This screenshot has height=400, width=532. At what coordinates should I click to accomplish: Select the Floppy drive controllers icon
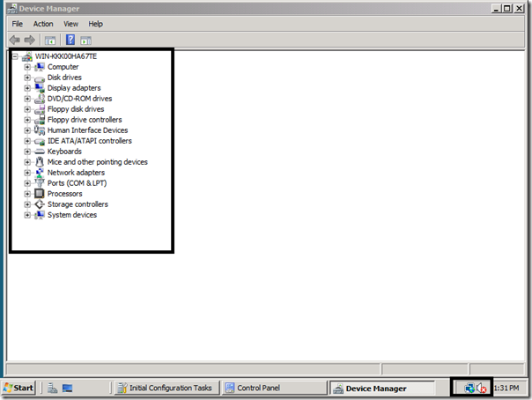click(40, 120)
